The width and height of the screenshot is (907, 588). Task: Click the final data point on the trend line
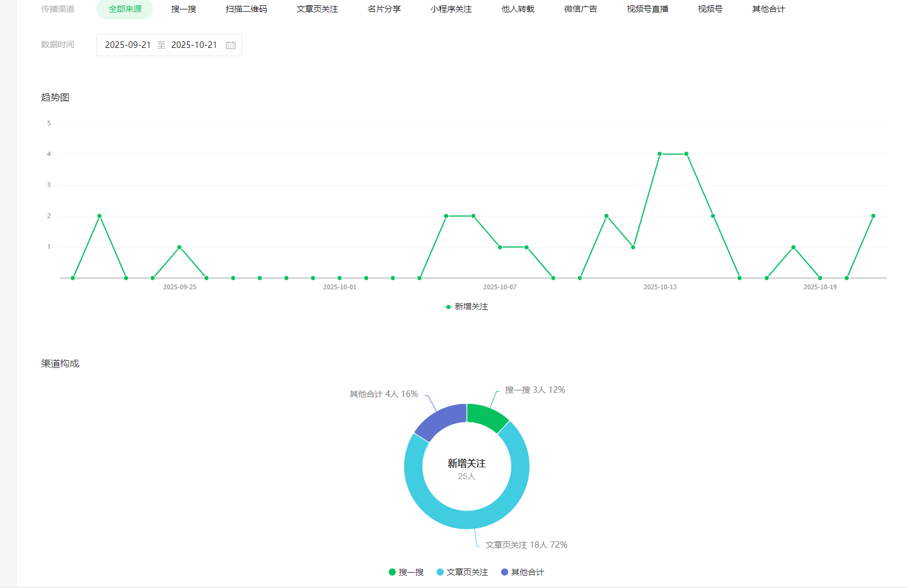coord(873,216)
